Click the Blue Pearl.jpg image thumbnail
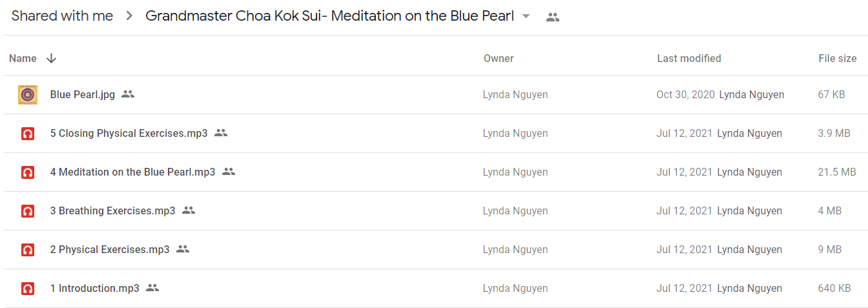The width and height of the screenshot is (868, 308). point(28,95)
